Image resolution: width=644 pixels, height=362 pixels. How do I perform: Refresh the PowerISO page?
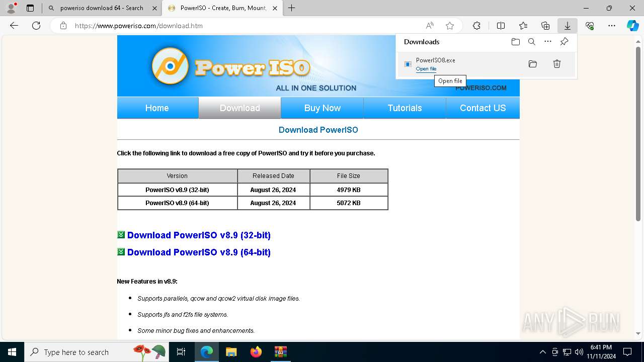pos(36,26)
